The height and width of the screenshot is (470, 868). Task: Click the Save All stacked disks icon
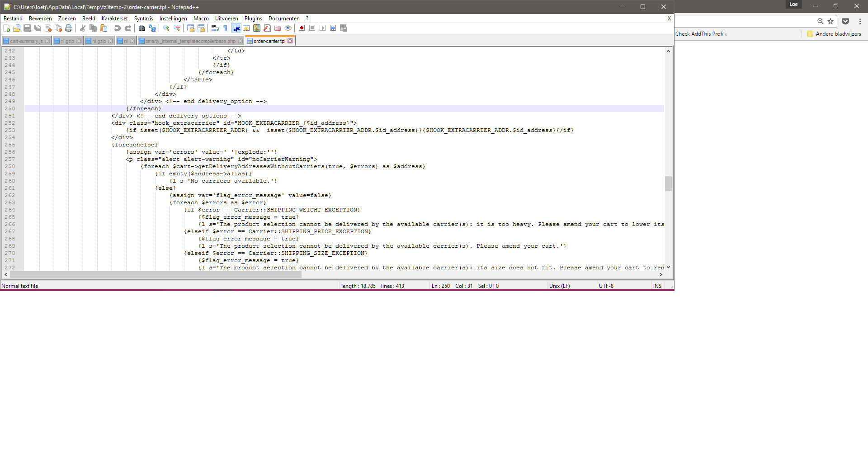(x=38, y=28)
